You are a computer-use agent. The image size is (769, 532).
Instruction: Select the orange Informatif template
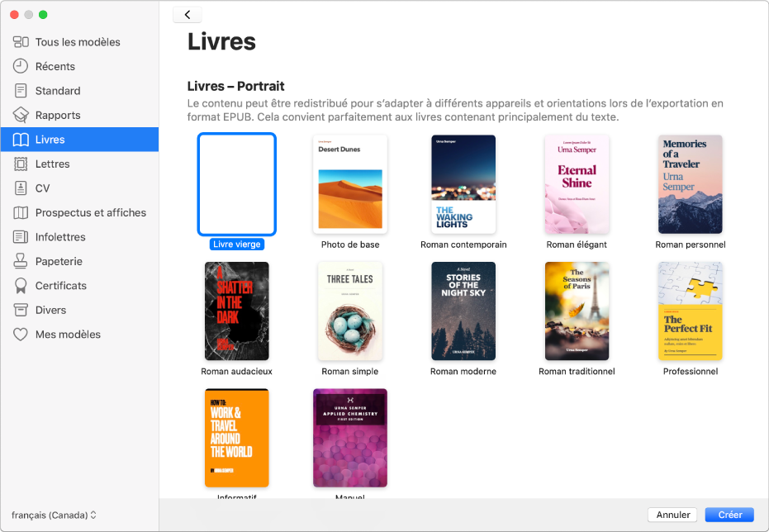pos(237,438)
